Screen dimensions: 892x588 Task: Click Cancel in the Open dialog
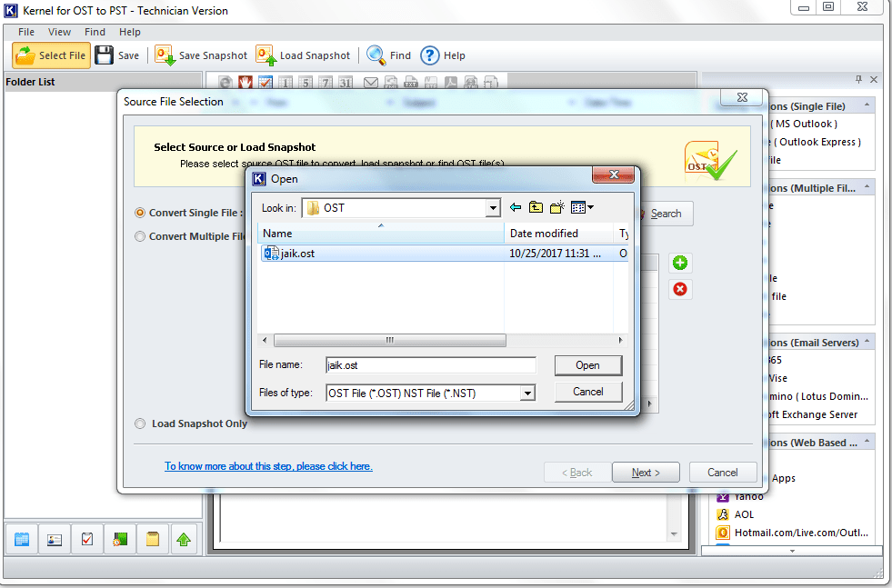point(588,392)
